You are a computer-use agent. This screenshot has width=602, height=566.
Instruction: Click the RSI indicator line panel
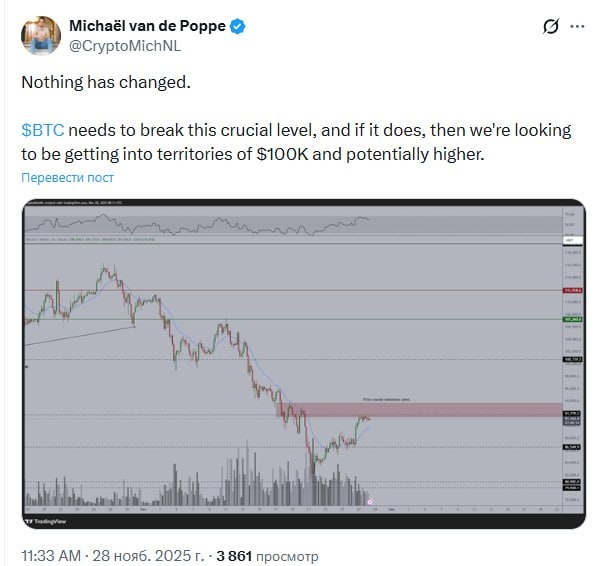(x=293, y=225)
